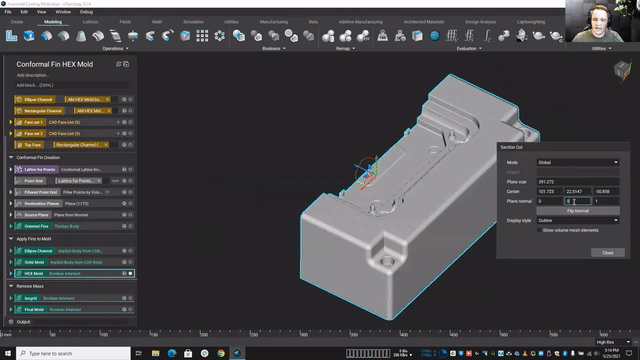Click Add description text under title
640x360 pixels.
point(33,75)
